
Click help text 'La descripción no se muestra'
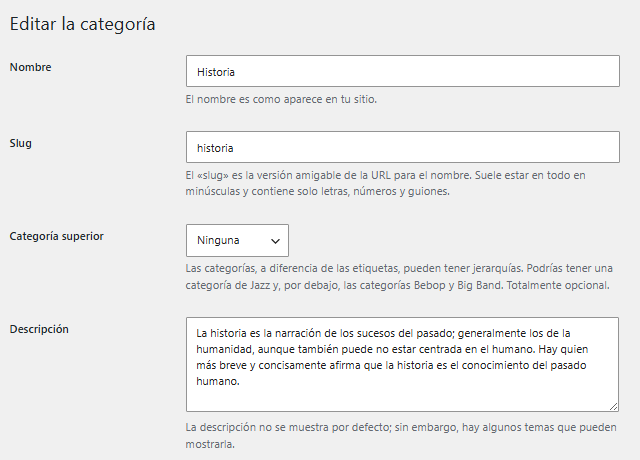401,436
